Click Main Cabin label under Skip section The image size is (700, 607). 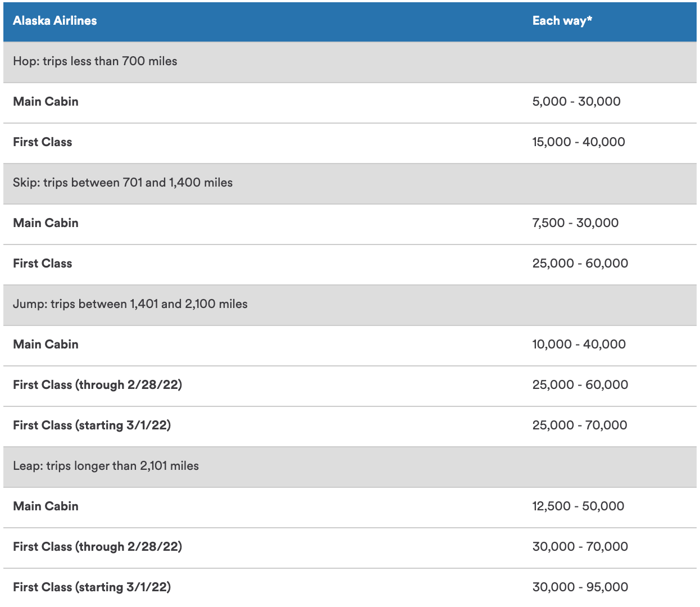pos(46,223)
